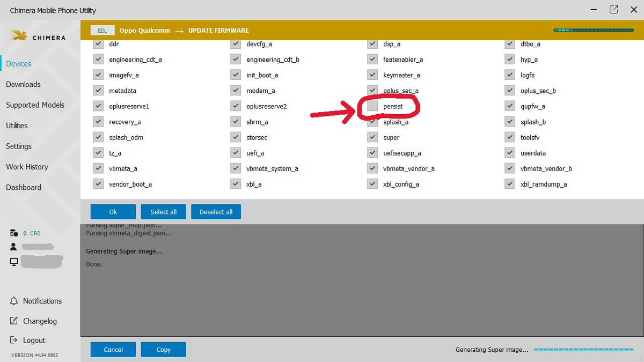Toggle the vendor_boot_a checkbox
Viewport: 644px width, 362px height.
98,184
